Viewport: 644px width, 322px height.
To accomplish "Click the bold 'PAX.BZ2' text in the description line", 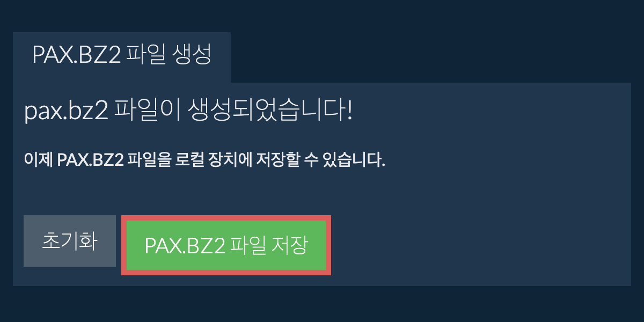I will pos(89,160).
